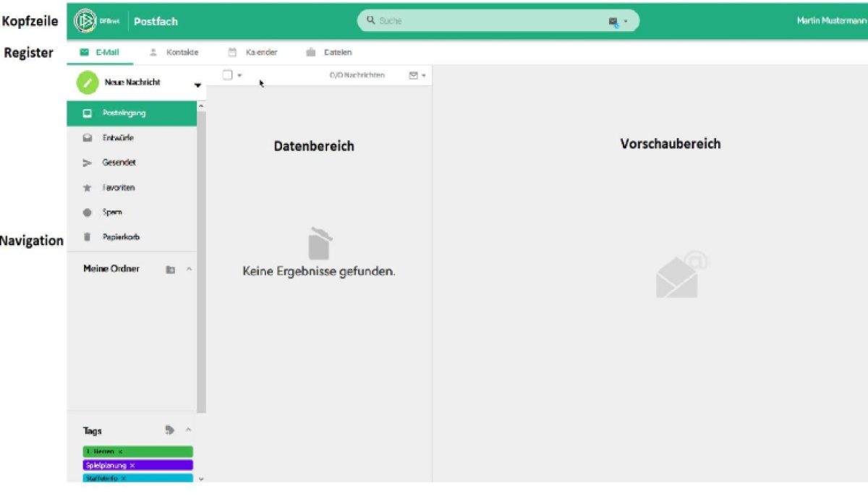Open the mail view options dropdown

tap(417, 75)
